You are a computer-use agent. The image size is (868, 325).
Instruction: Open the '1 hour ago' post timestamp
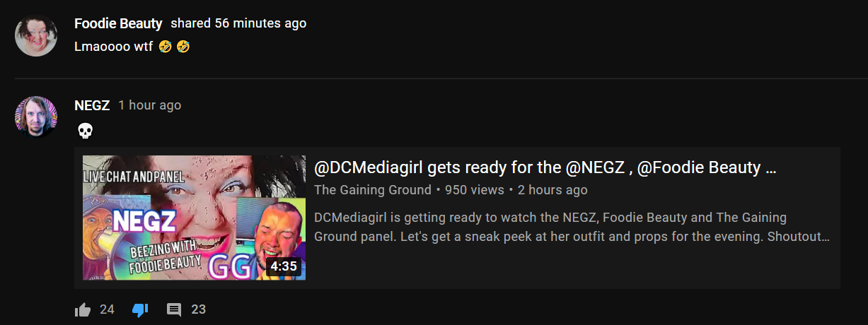pos(149,105)
